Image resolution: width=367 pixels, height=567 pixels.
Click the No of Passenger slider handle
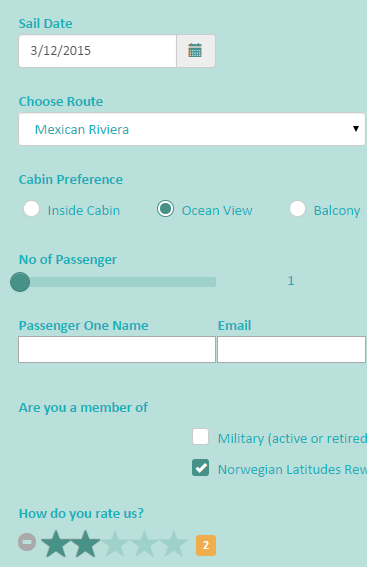[x=20, y=282]
